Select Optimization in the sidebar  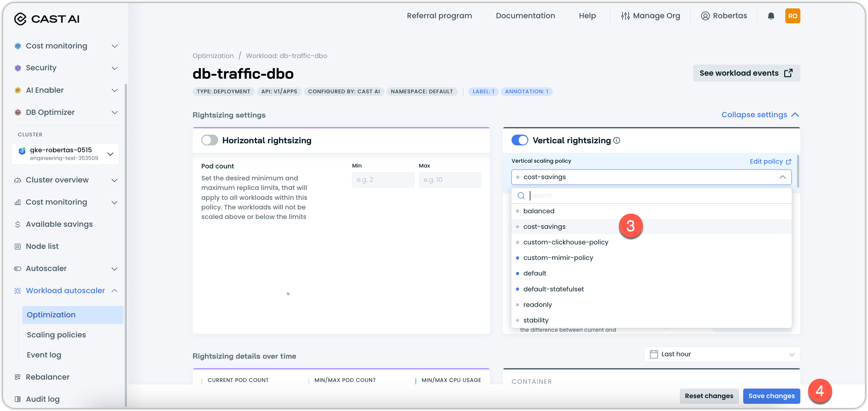(72, 315)
